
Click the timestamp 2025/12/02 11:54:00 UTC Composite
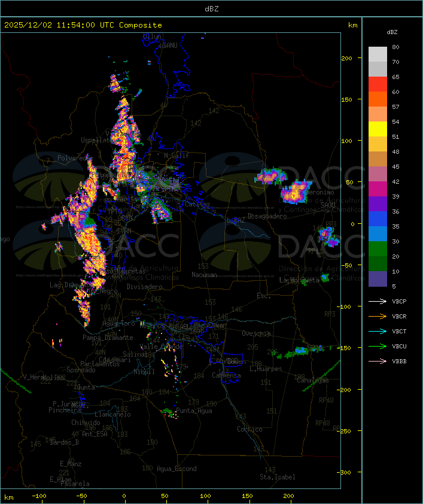point(83,25)
